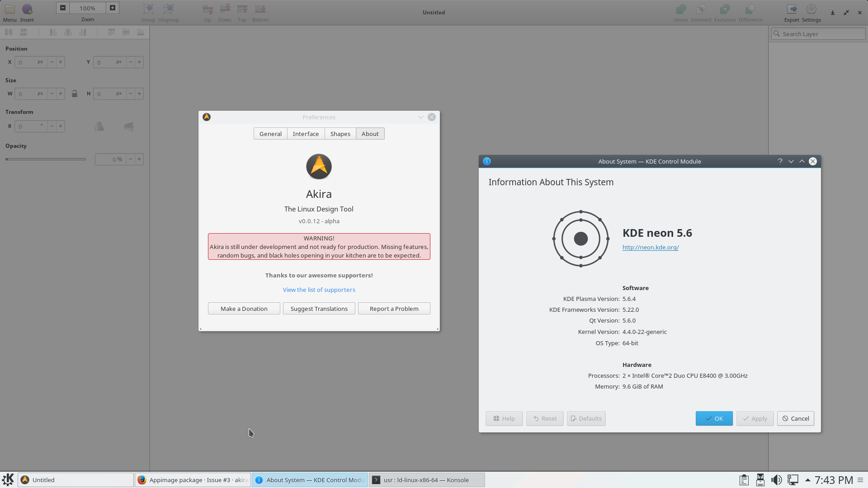868x488 pixels.
Task: Click Cancel in About System dialog
Action: (796, 418)
